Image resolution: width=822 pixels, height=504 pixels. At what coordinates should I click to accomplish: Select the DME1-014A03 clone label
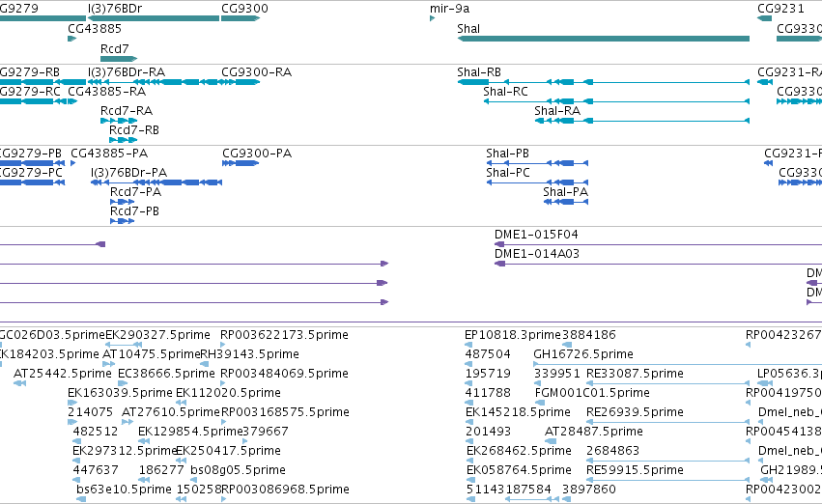(x=537, y=254)
